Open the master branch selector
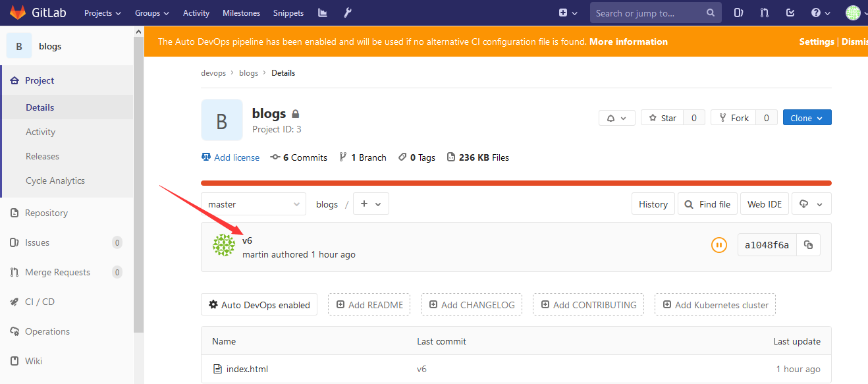Screen dimensions: 868x384 point(253,204)
